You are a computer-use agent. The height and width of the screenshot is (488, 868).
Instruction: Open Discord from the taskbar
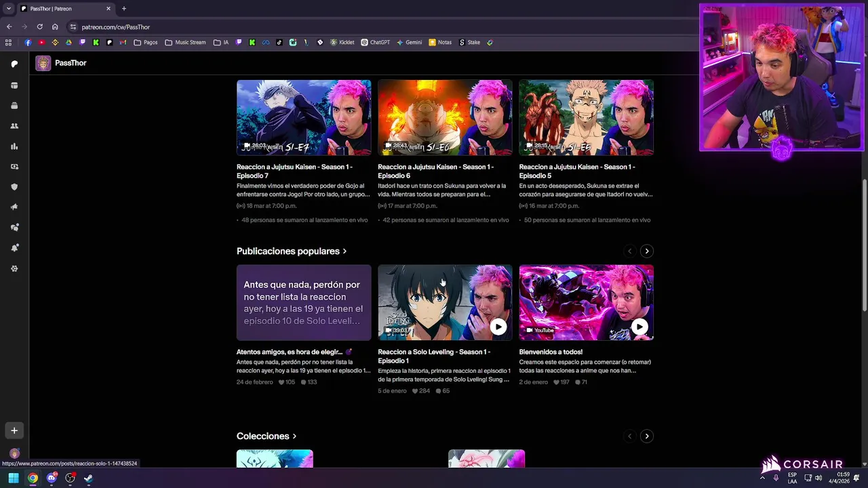click(52, 479)
